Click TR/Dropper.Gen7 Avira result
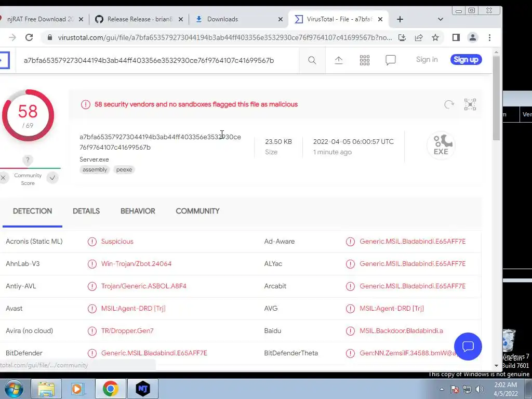The height and width of the screenshot is (399, 532). tap(127, 331)
